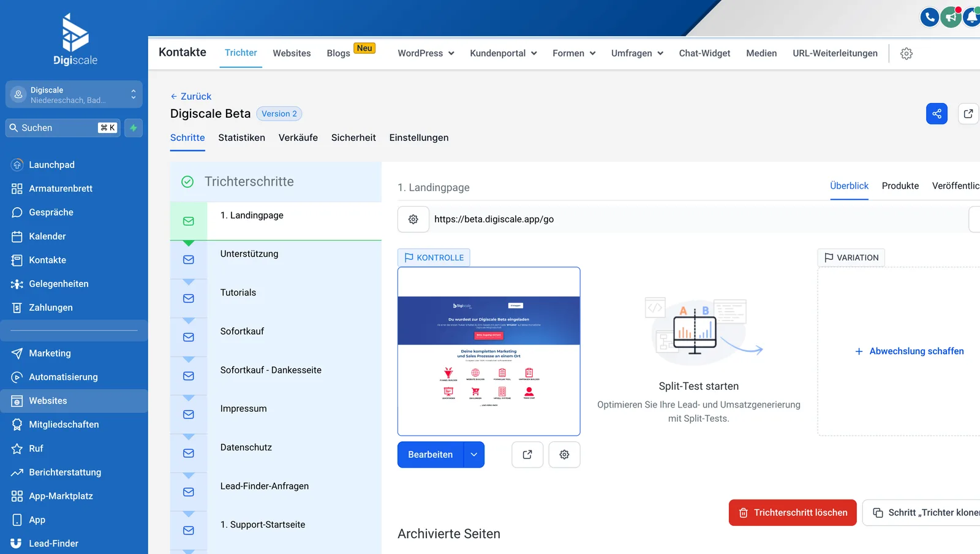This screenshot has height=554, width=980.
Task: Click green lightning quick action icon
Action: (x=134, y=128)
